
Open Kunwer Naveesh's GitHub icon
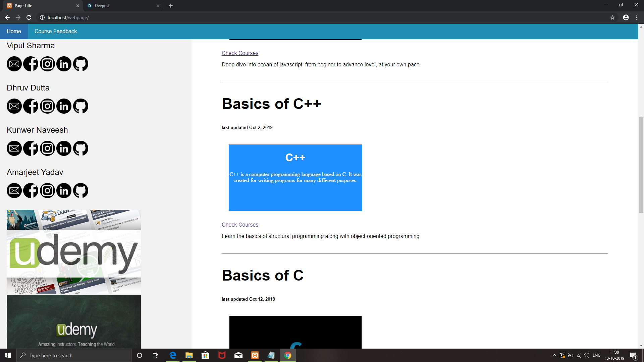[80, 148]
